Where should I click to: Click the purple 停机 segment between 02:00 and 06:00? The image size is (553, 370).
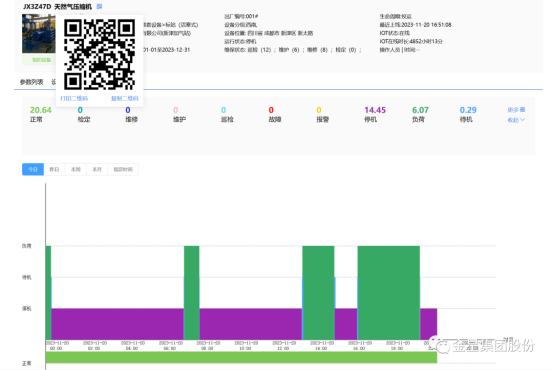(117, 324)
